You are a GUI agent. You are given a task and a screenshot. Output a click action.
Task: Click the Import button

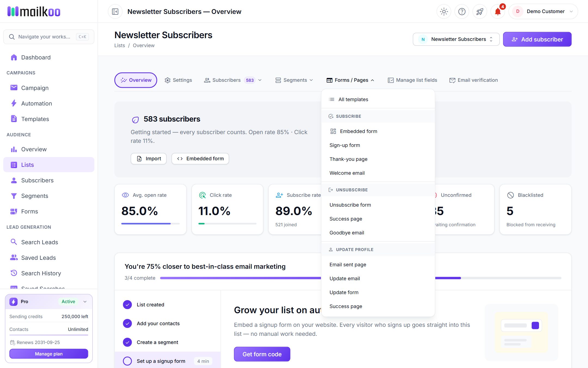click(x=149, y=159)
